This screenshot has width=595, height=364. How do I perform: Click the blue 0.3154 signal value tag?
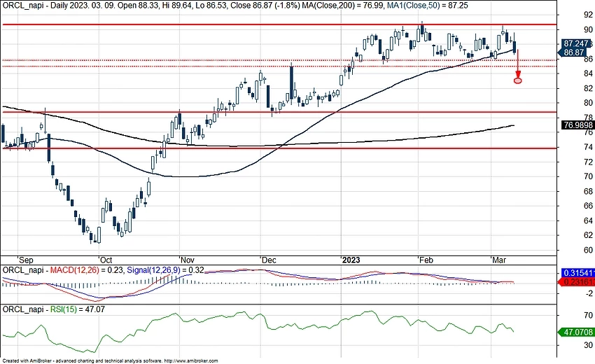click(x=577, y=273)
